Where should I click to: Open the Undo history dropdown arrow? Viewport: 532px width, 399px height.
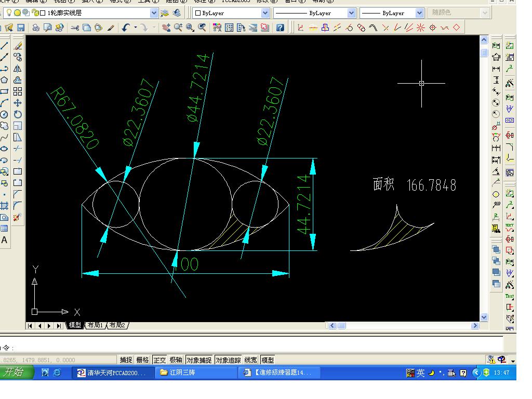[x=136, y=28]
